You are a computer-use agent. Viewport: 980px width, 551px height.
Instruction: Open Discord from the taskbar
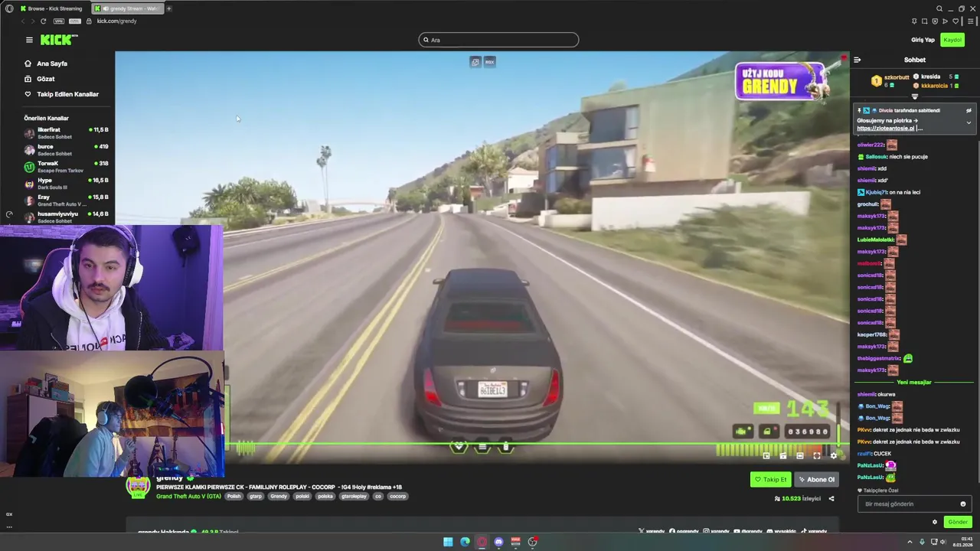pyautogui.click(x=498, y=542)
